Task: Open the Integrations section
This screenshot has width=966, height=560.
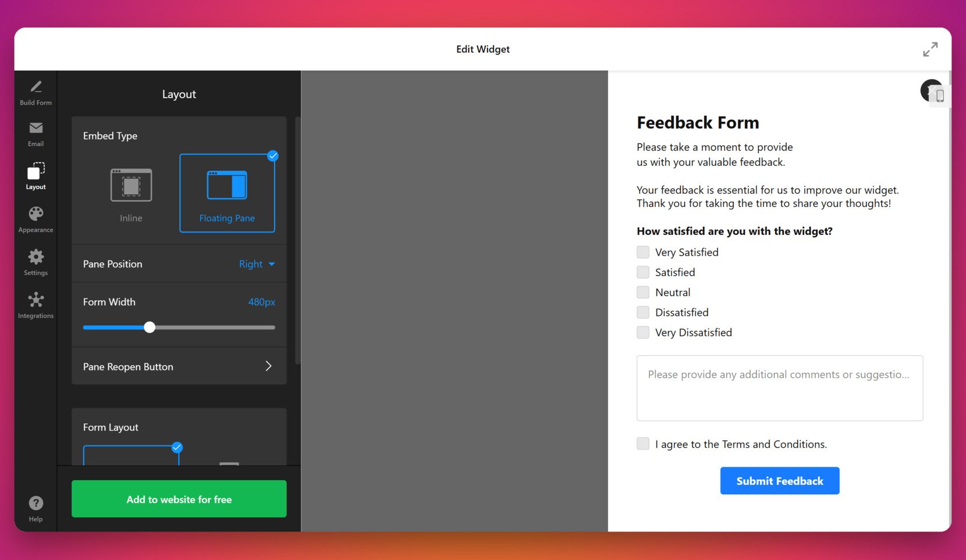Action: coord(35,306)
